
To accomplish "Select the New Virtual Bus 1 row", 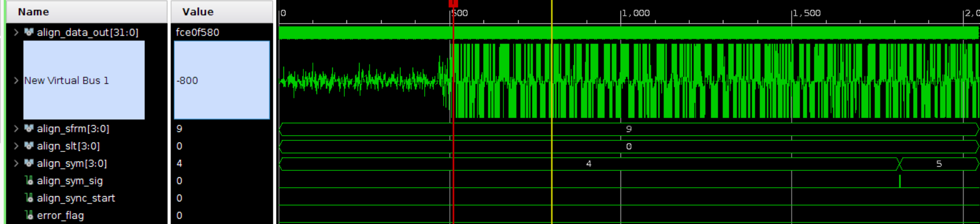I will coord(84,80).
